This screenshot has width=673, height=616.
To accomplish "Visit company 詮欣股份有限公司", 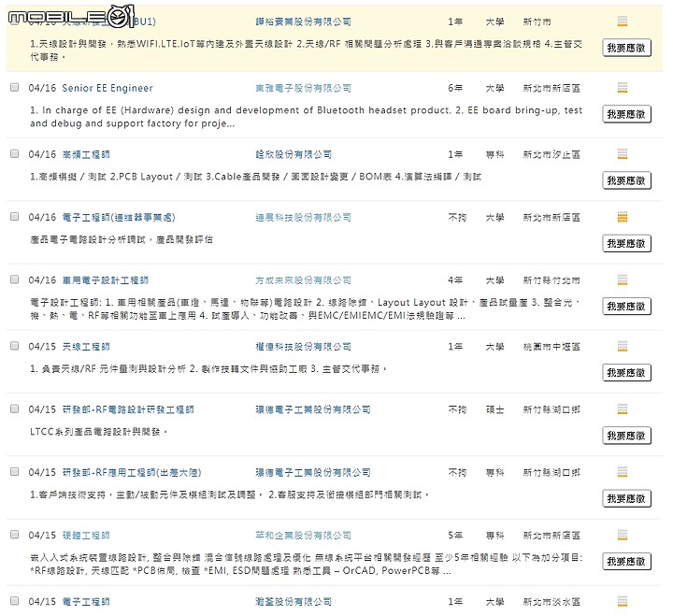I will coord(294,154).
